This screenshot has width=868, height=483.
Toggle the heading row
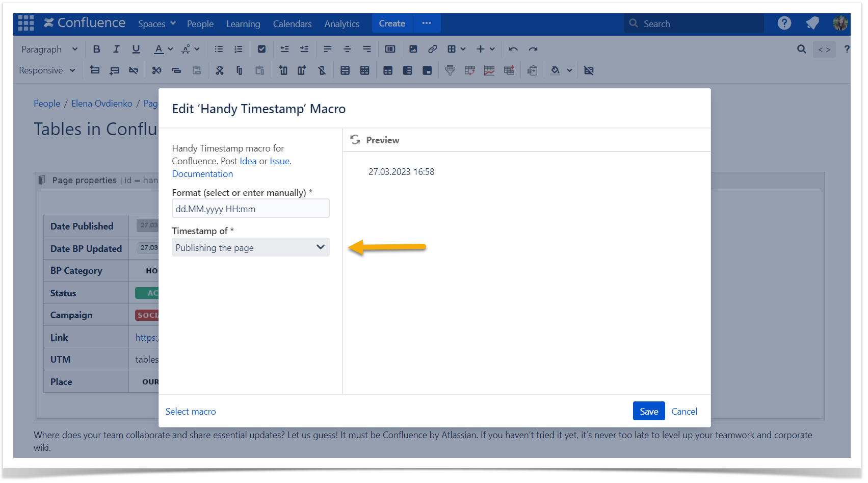(388, 70)
